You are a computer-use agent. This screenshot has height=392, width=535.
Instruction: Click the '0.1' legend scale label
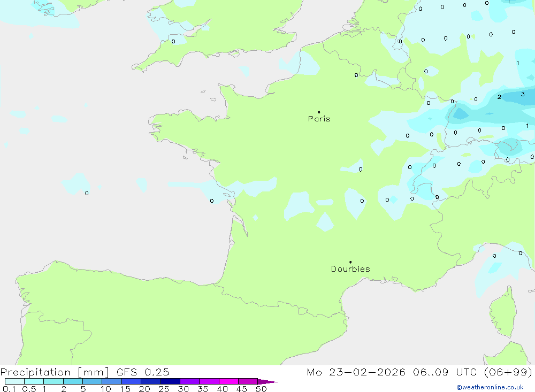9,389
